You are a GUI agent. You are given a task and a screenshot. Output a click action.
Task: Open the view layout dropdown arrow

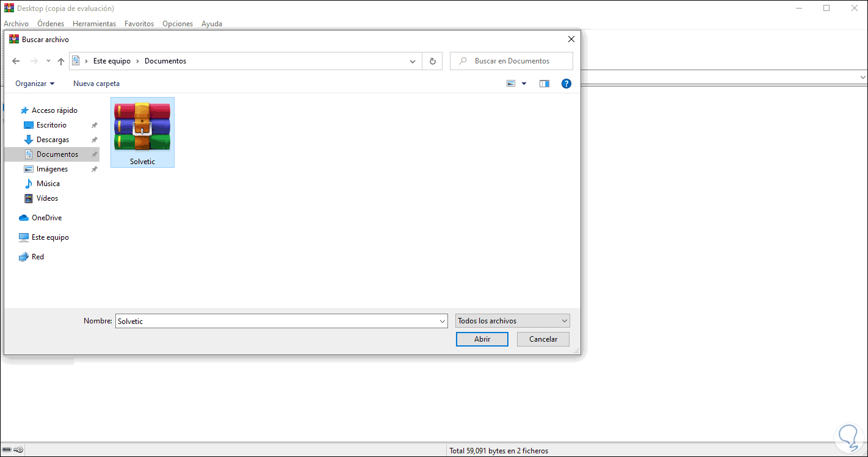524,83
